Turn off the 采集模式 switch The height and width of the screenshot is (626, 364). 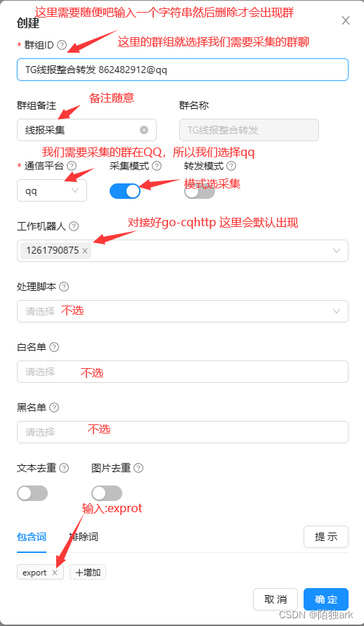coord(125,191)
